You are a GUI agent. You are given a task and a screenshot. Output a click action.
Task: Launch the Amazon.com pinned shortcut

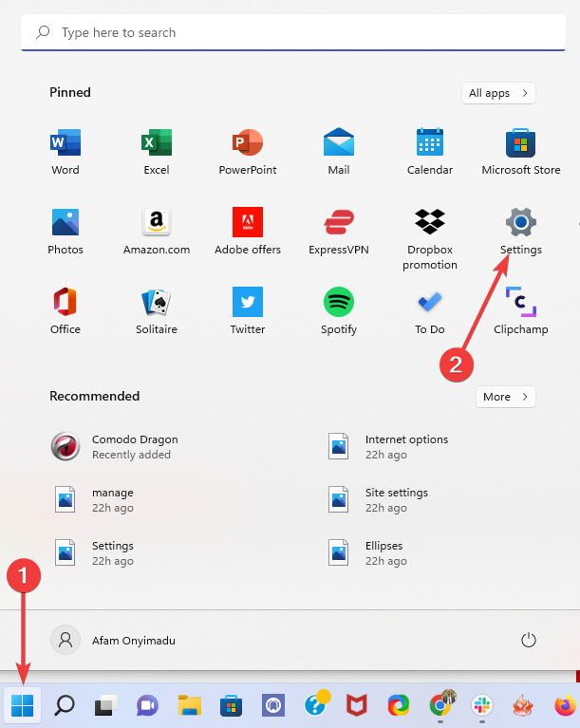[157, 232]
